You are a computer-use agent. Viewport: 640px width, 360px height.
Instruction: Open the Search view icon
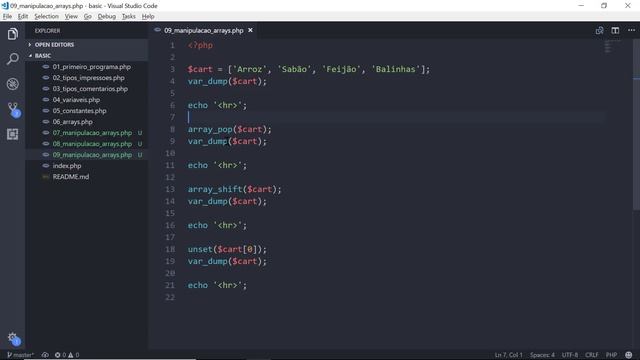tap(13, 59)
